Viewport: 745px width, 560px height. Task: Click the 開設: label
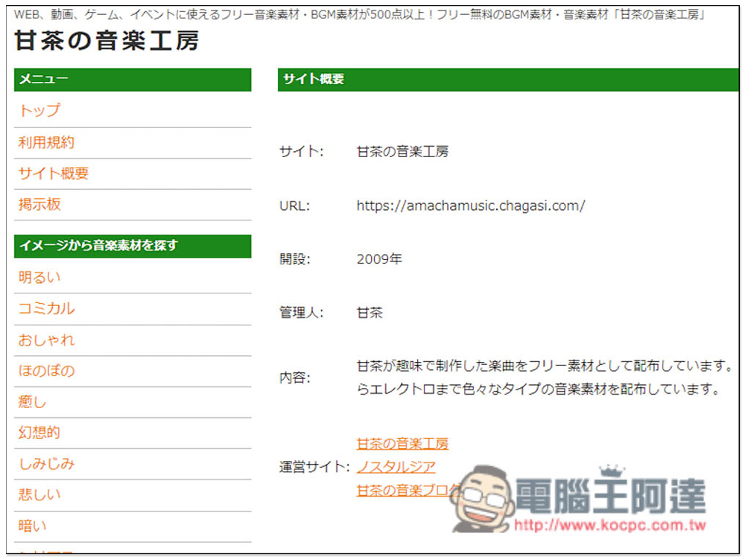pyautogui.click(x=294, y=259)
